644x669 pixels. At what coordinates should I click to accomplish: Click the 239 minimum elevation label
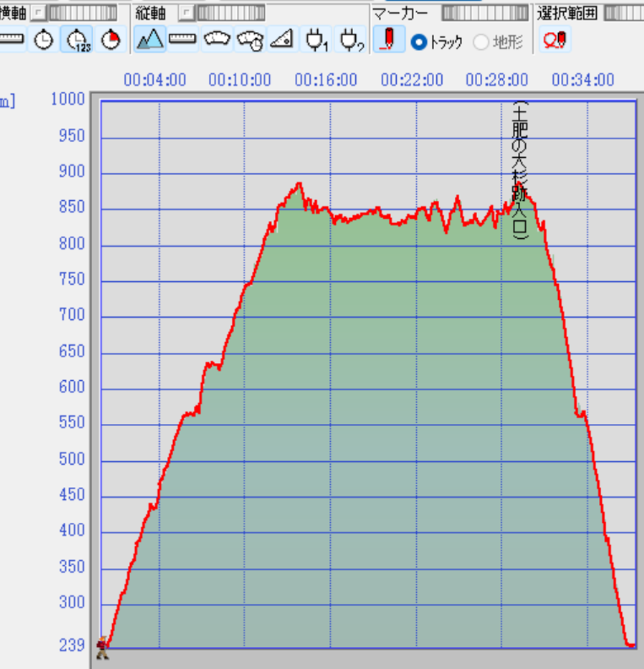71,645
